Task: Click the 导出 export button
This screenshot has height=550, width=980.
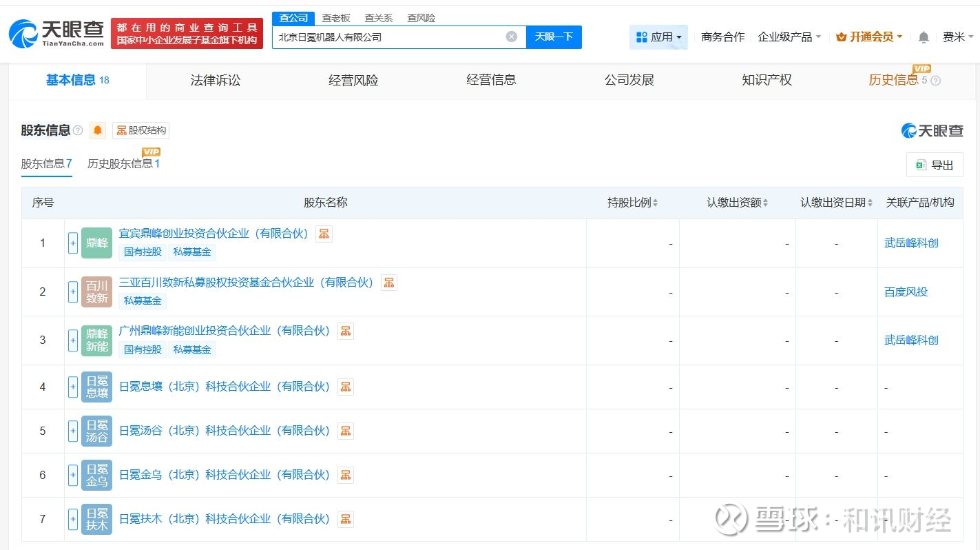Action: coord(935,165)
